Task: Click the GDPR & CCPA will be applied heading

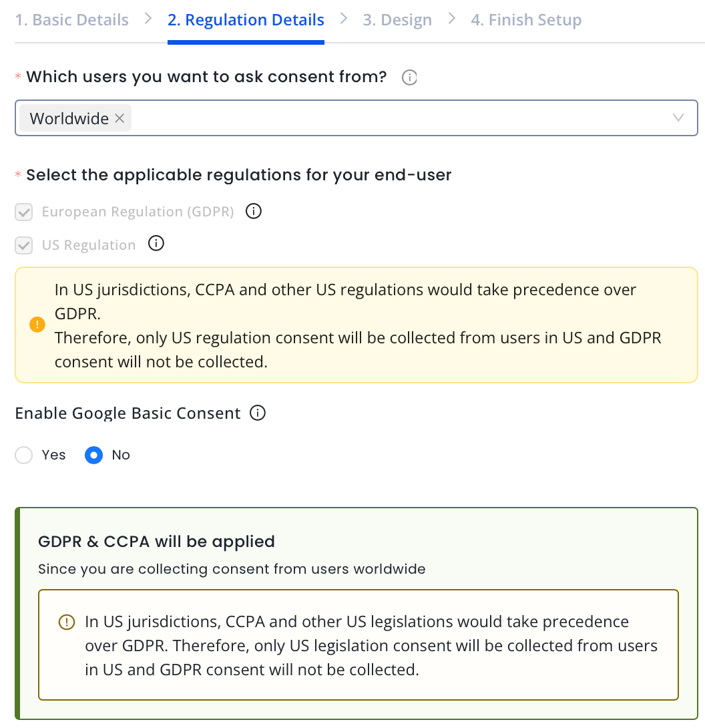Action: [157, 542]
